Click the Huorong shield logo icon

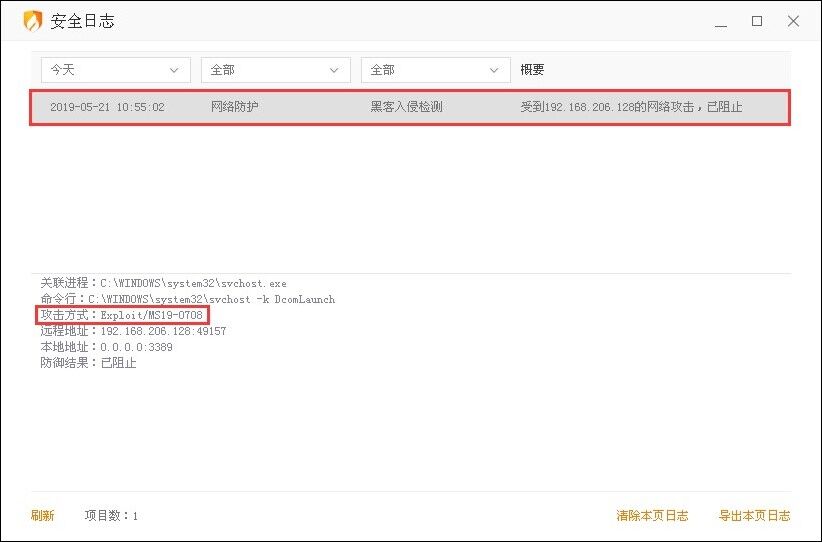coord(33,21)
